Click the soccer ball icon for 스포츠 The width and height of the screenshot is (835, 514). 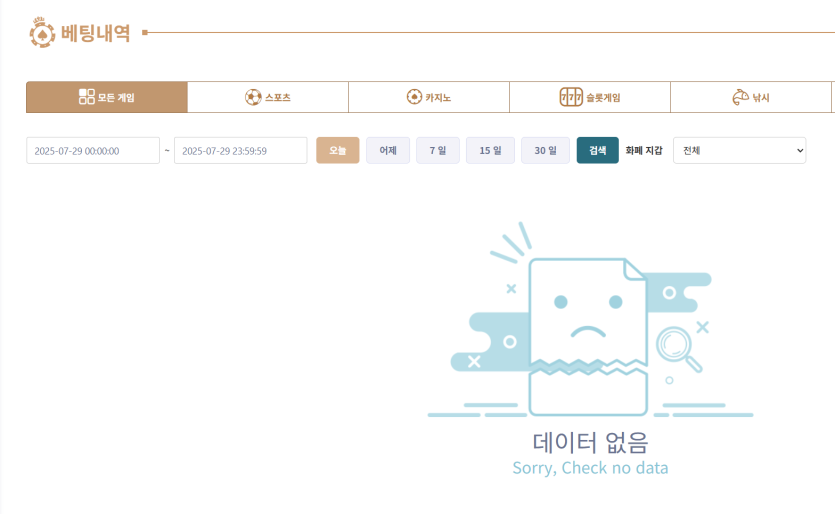[253, 97]
